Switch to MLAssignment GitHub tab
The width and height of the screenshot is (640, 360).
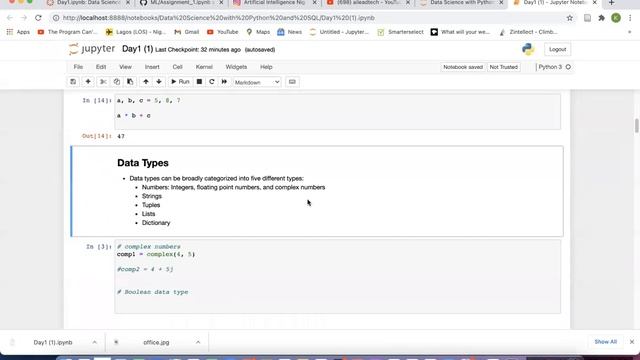click(x=182, y=3)
